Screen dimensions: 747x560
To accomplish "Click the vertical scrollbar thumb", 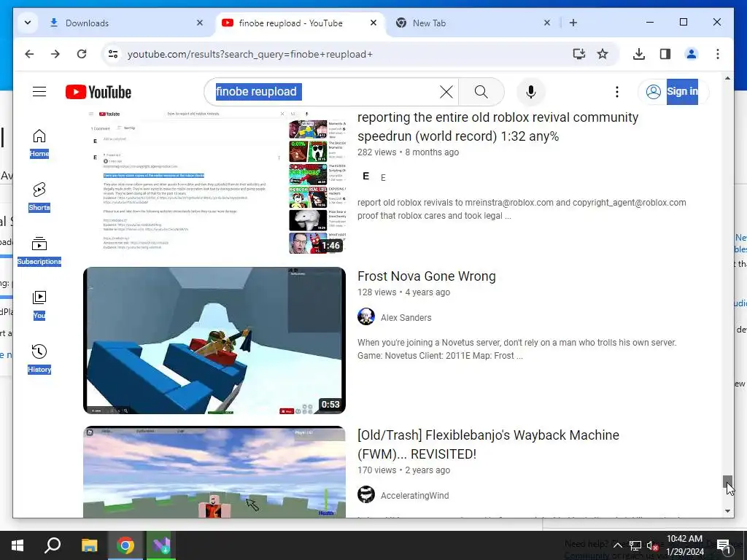I will point(727,481).
